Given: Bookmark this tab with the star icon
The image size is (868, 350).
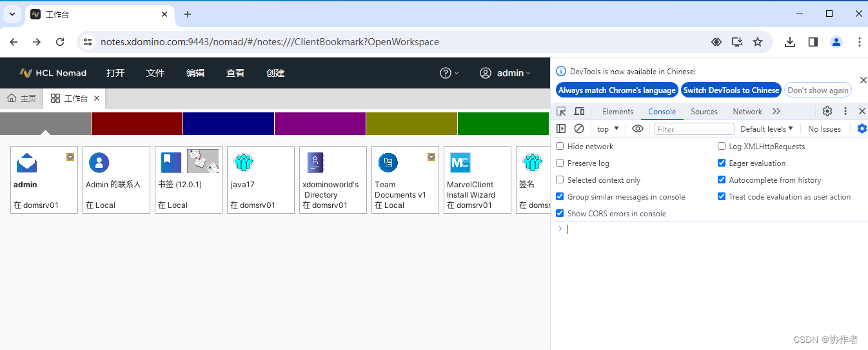Looking at the screenshot, I should pos(758,42).
